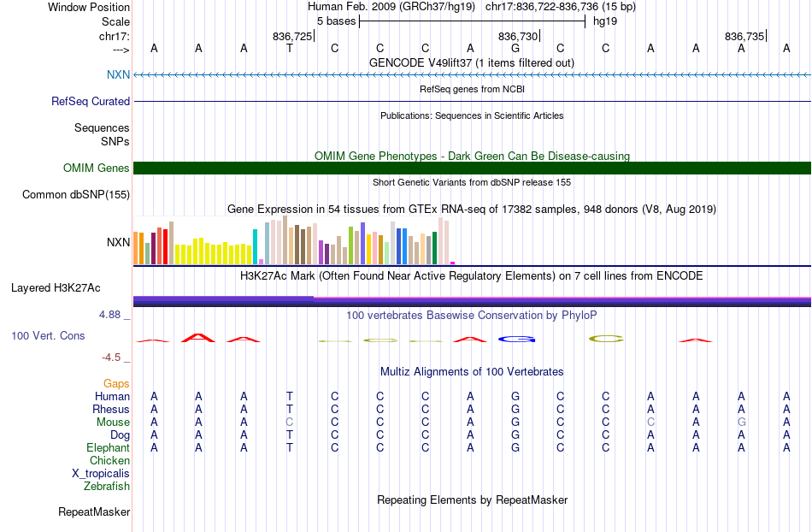This screenshot has height=532, width=812.
Task: Open the RefSeq Curated track label
Action: tap(90, 101)
